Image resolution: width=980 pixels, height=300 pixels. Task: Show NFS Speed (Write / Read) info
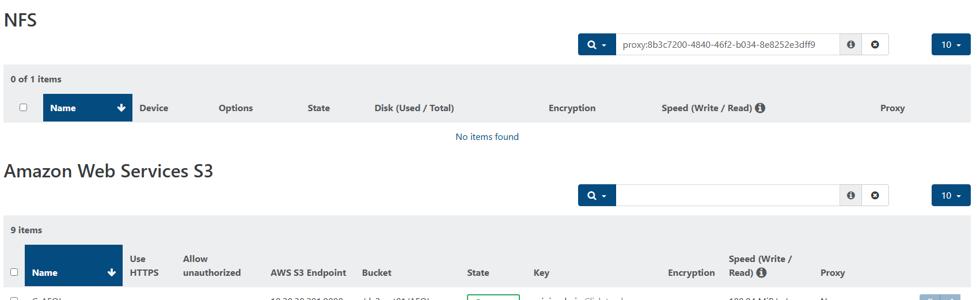(760, 108)
